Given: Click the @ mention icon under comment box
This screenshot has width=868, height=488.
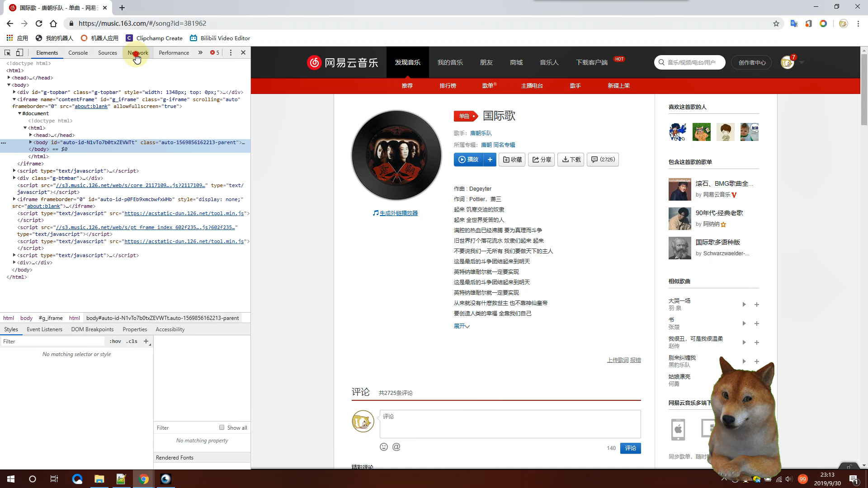Looking at the screenshot, I should pyautogui.click(x=396, y=447).
